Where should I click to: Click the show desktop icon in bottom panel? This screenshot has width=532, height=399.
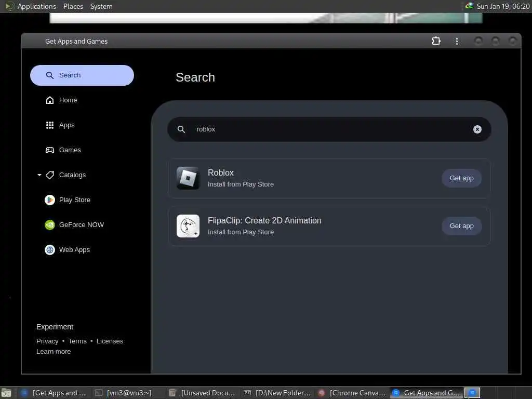coord(6,393)
